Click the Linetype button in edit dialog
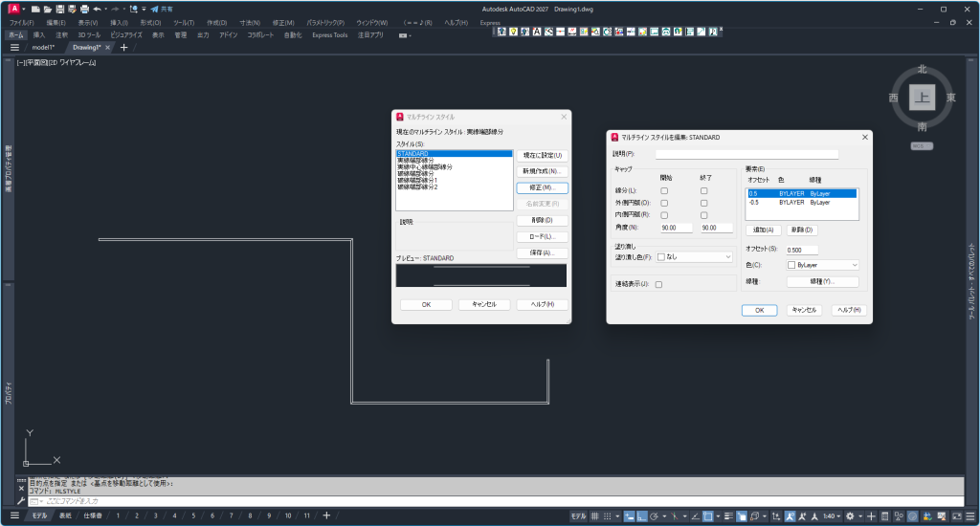This screenshot has height=526, width=980. point(821,282)
